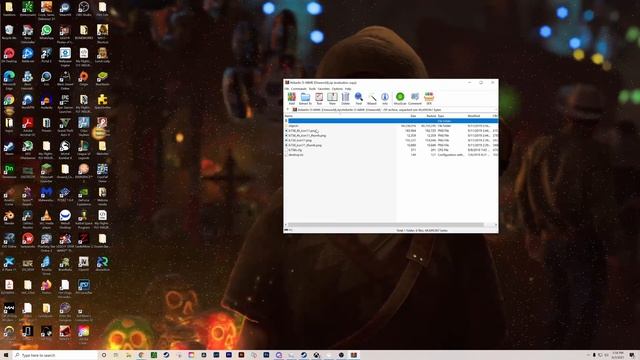
Task: Select the highlighted parent folder row
Action: 391,121
